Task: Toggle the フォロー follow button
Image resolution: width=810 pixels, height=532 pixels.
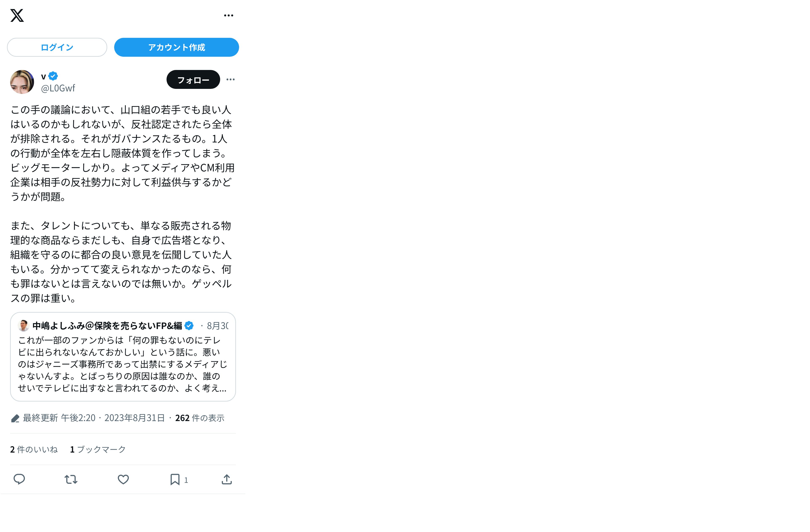Action: pyautogui.click(x=193, y=80)
